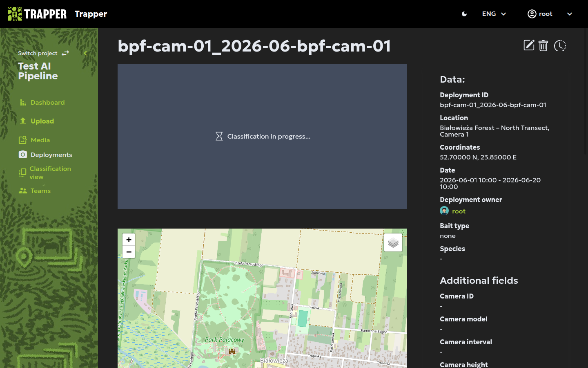Collapse the sidebar with the chevron arrow
The image size is (588, 368).
[85, 53]
